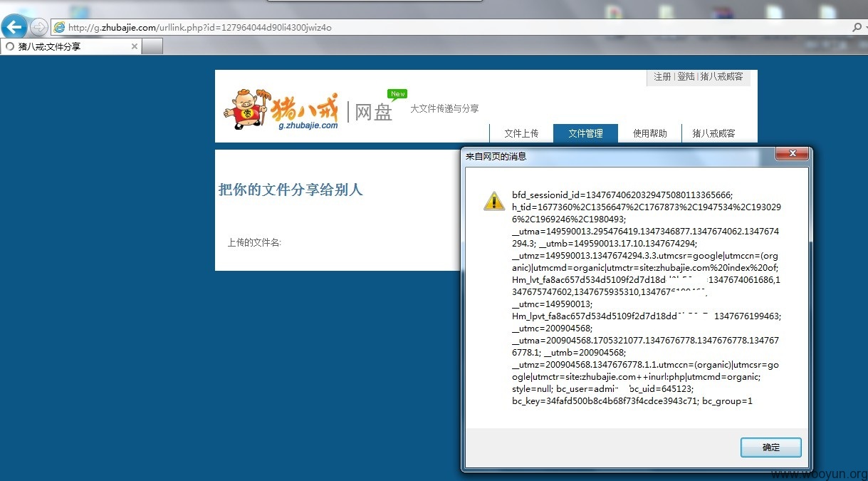Open the top 猪八戒威客 link

point(721,76)
